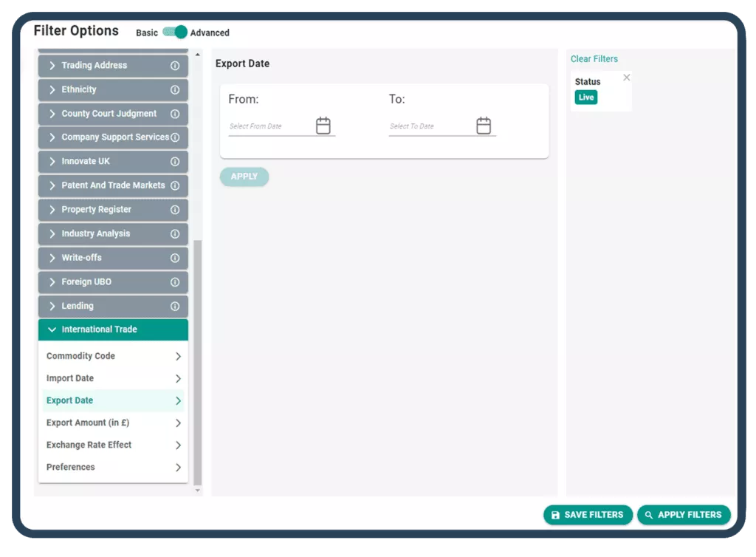Expand the Foreign UBO section

coord(113,282)
